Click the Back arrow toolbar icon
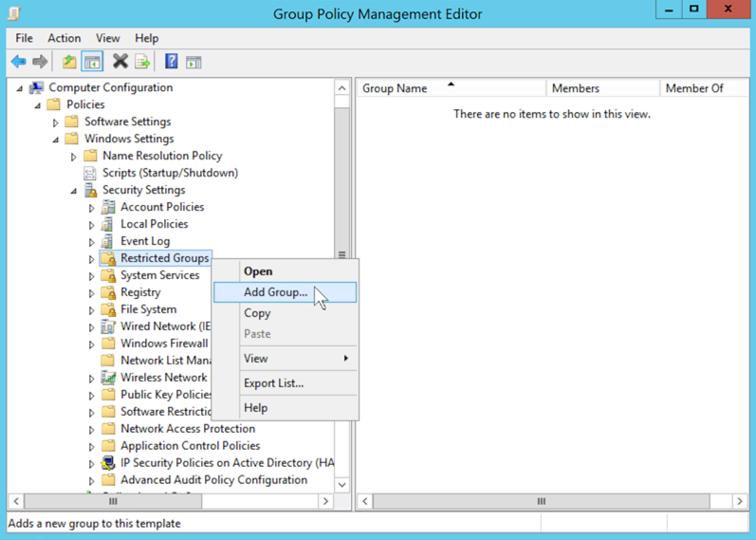 pos(18,63)
